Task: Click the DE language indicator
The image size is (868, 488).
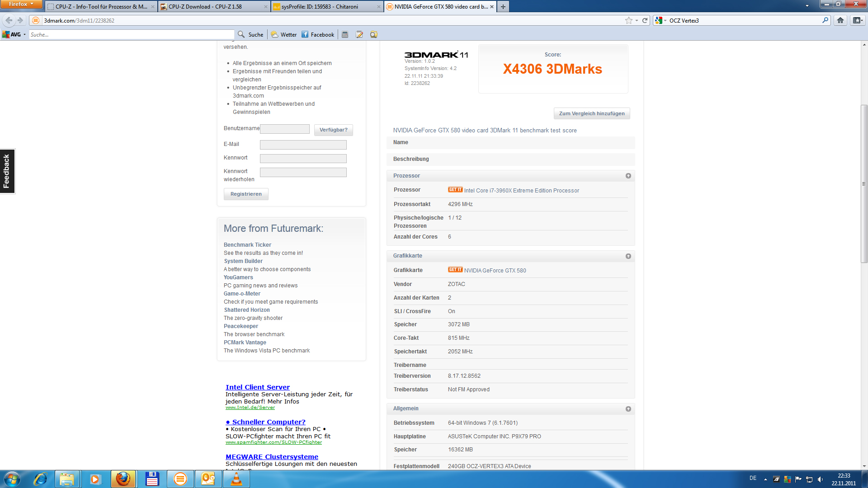Action: tap(753, 478)
